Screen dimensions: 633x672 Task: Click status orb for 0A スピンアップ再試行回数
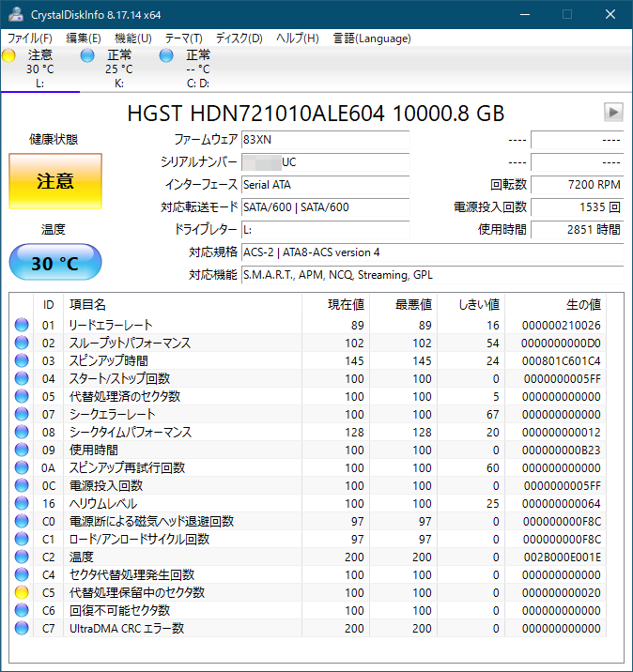click(x=22, y=467)
